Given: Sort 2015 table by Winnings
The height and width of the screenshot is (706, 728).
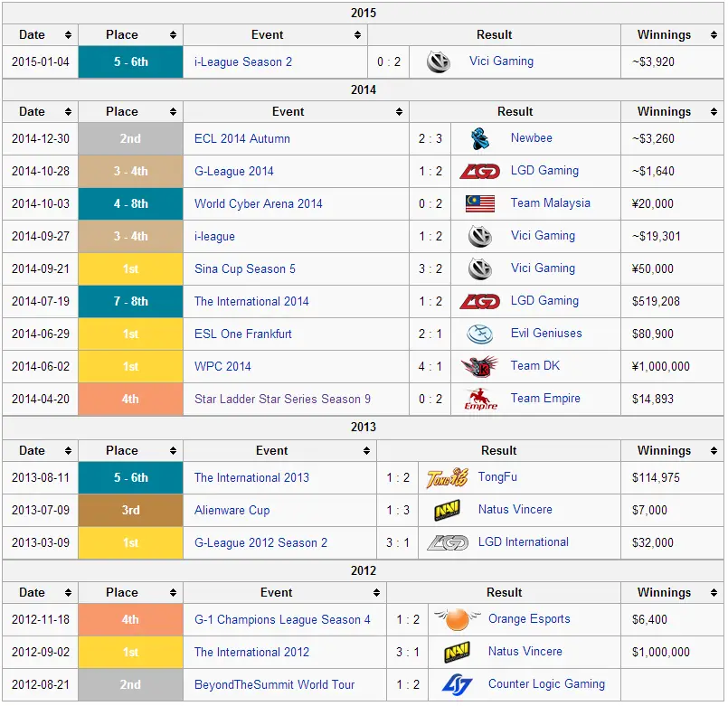Looking at the screenshot, I should (714, 35).
